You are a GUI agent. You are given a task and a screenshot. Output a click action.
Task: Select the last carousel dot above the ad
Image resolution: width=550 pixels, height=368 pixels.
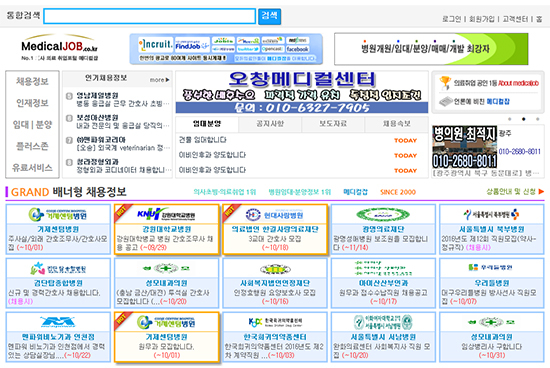pyautogui.click(x=537, y=119)
